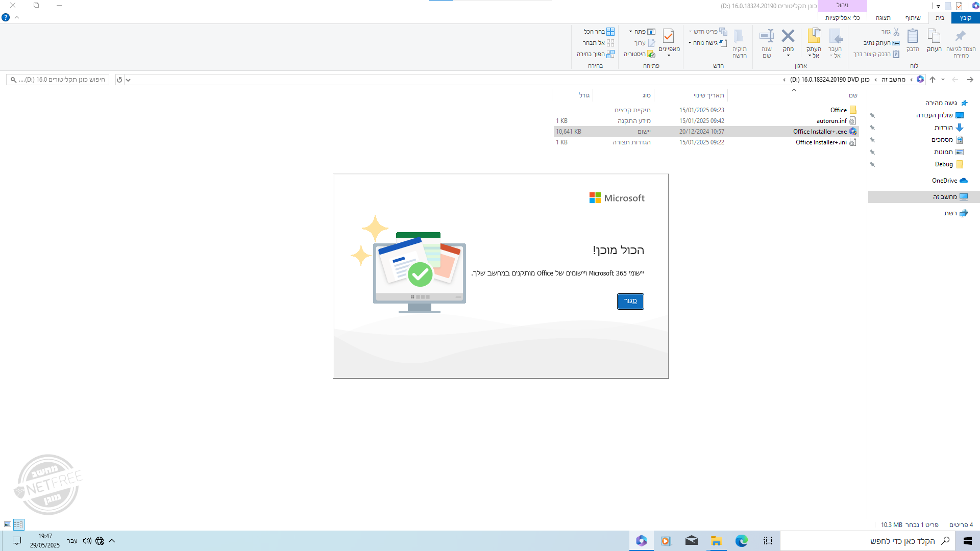Open Downloads (הורדות) in the sidebar
Image resolution: width=980 pixels, height=551 pixels.
pos(948,128)
